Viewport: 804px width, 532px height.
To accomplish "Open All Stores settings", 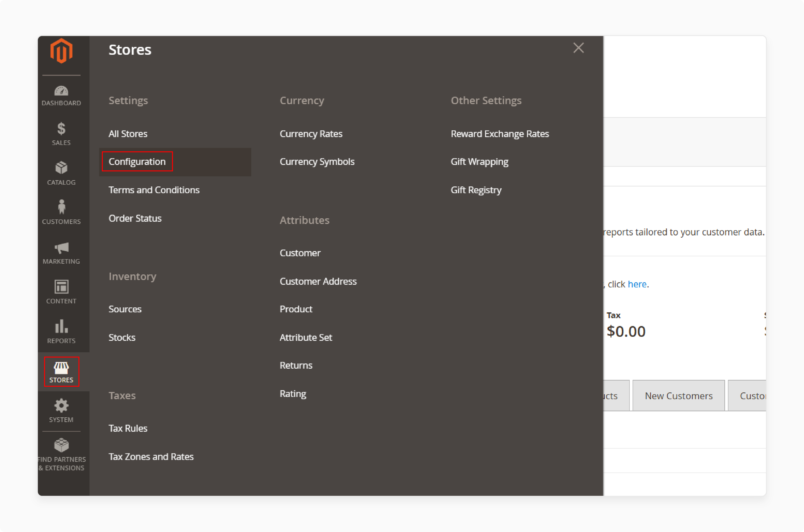I will tap(128, 134).
